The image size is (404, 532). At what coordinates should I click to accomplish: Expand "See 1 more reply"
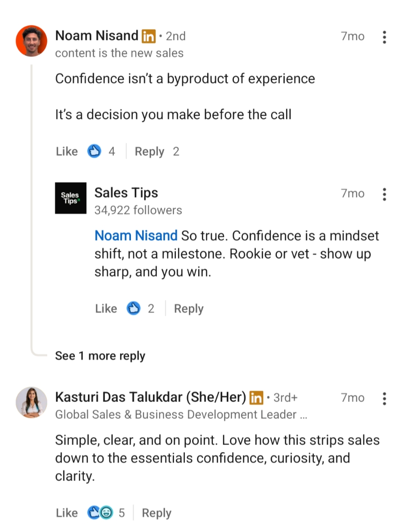(x=100, y=356)
